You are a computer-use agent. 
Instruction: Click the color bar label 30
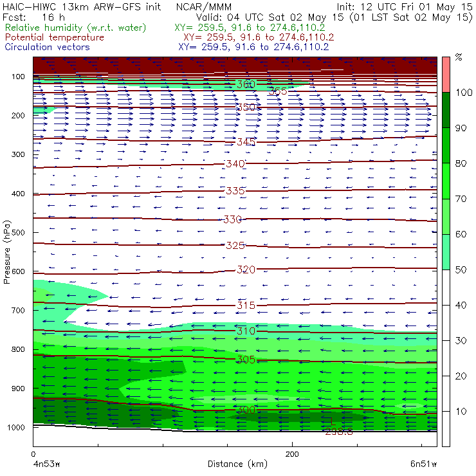461,341
